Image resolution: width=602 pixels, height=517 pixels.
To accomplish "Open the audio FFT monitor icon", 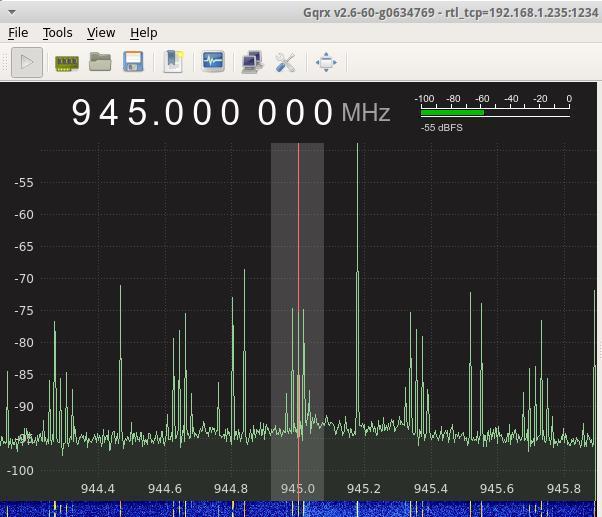I will (x=212, y=62).
